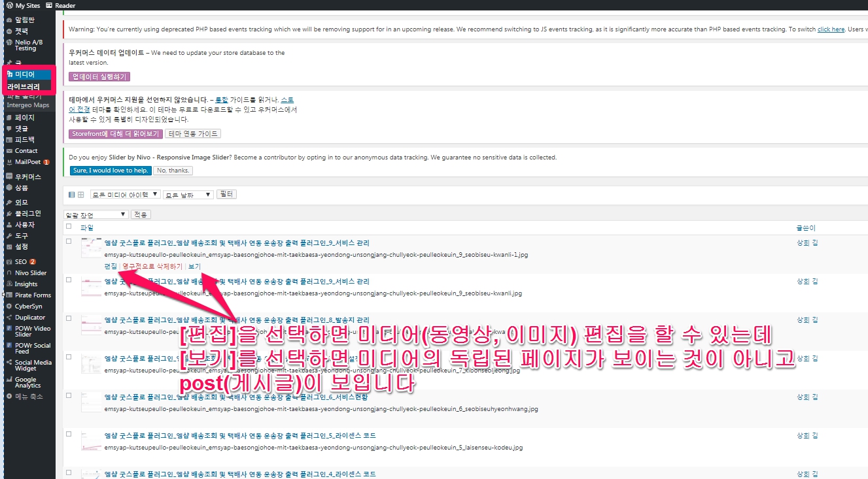Open 우커머스 in the sidebar
Image resolution: width=868 pixels, height=479 pixels.
pos(27,177)
